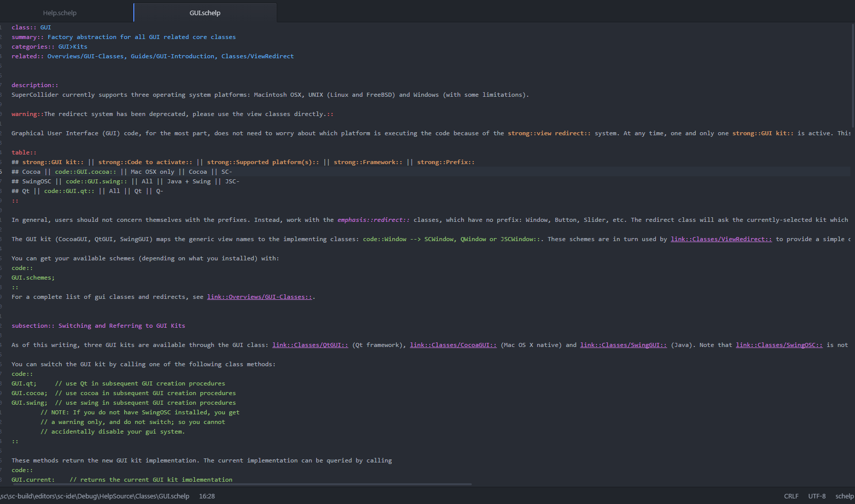The height and width of the screenshot is (504, 855).
Task: Click the '## Cocoa || code::GUI.cocoa::' row
Action: click(x=122, y=172)
